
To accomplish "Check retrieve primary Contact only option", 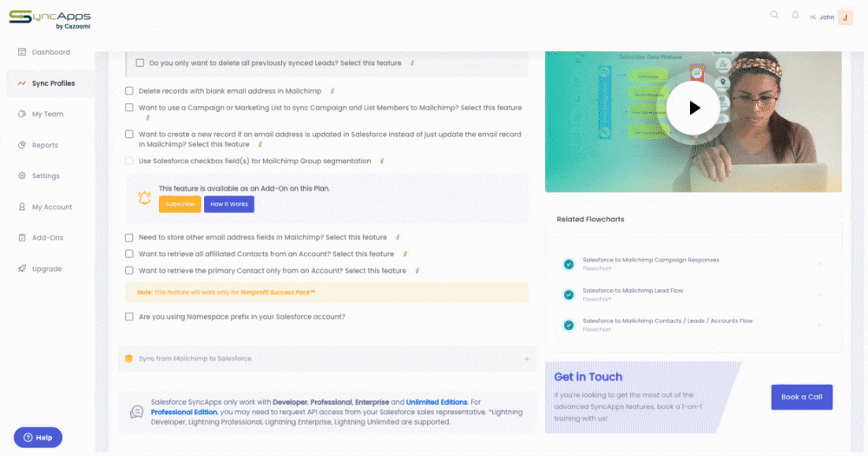I will [129, 270].
